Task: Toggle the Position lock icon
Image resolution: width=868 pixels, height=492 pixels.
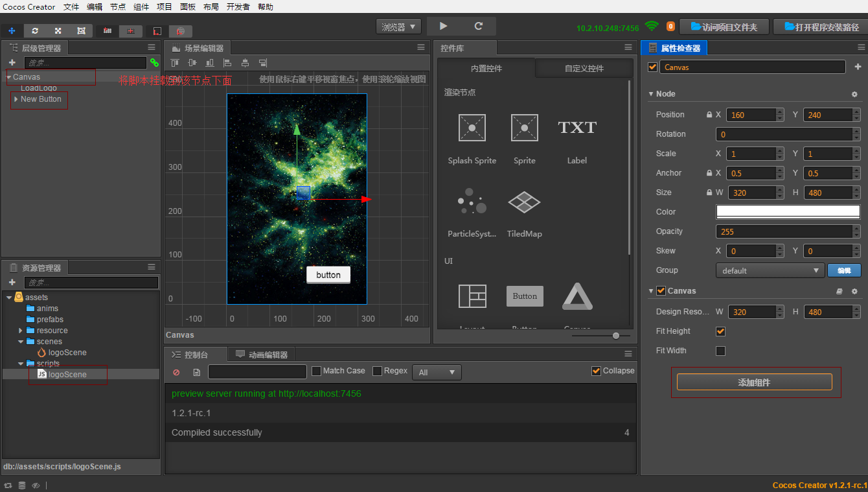Action: [709, 115]
